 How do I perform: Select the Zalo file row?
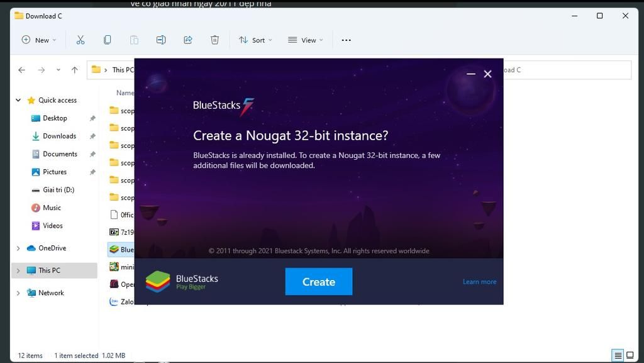[x=121, y=301]
